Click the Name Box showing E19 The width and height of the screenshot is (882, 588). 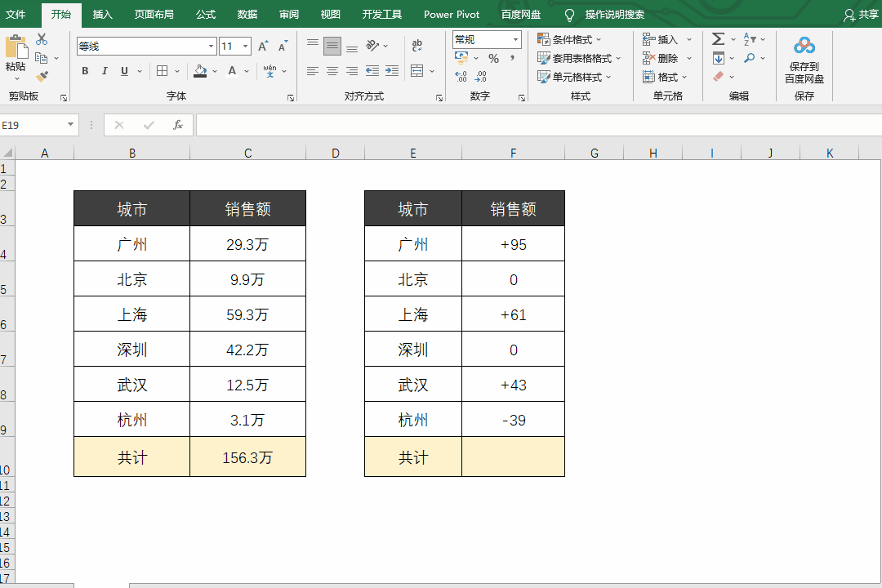[x=33, y=125]
